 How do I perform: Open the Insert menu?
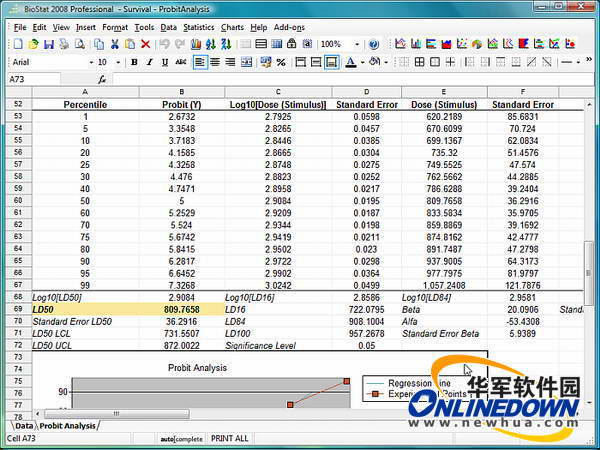tap(86, 28)
